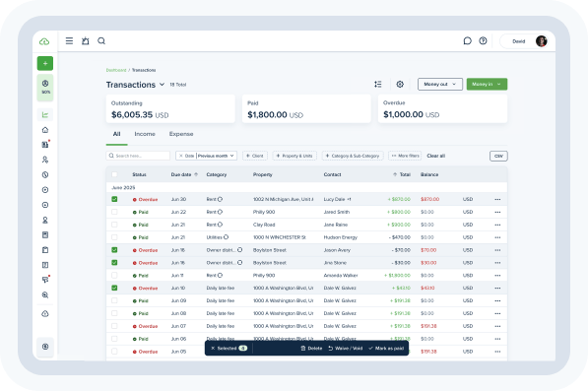
Task: Open the help question mark icon
Action: (483, 40)
